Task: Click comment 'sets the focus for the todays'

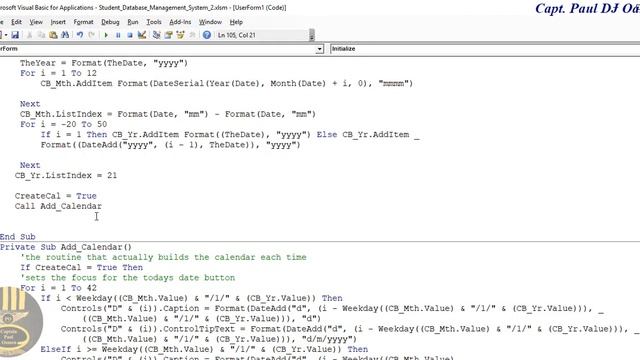Action: [128, 278]
